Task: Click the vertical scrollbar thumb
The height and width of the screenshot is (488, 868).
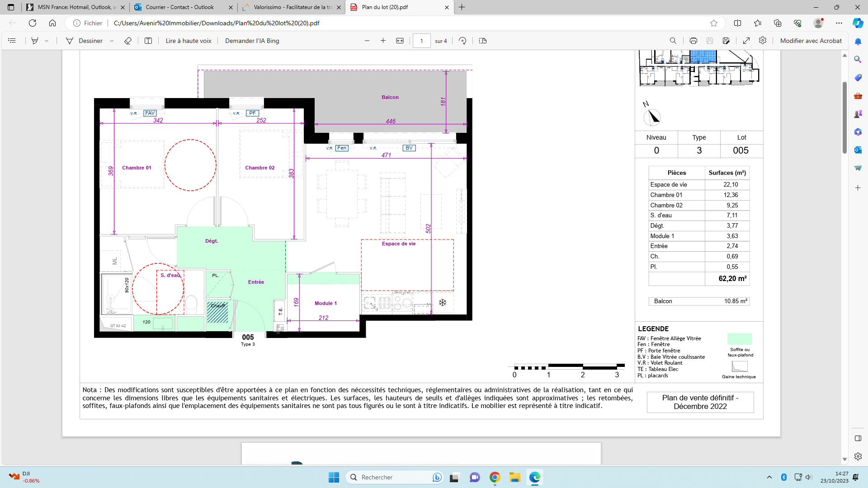Action: pos(844,117)
